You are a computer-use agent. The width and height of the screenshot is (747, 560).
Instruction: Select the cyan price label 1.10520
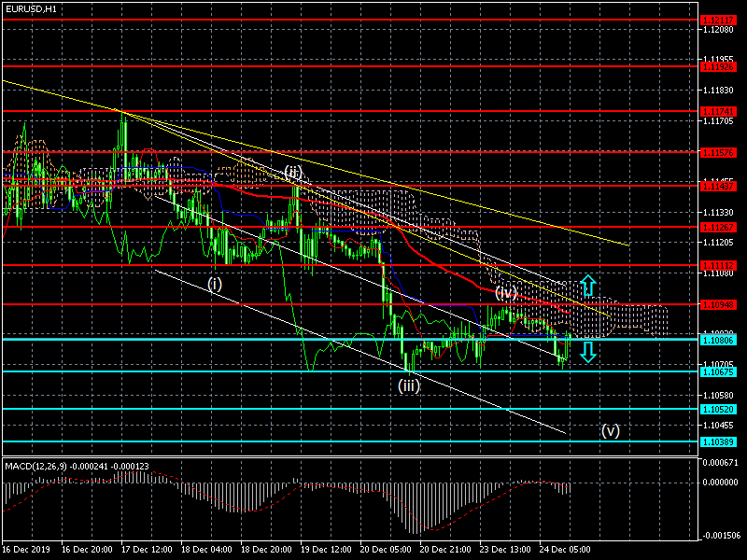[718, 410]
